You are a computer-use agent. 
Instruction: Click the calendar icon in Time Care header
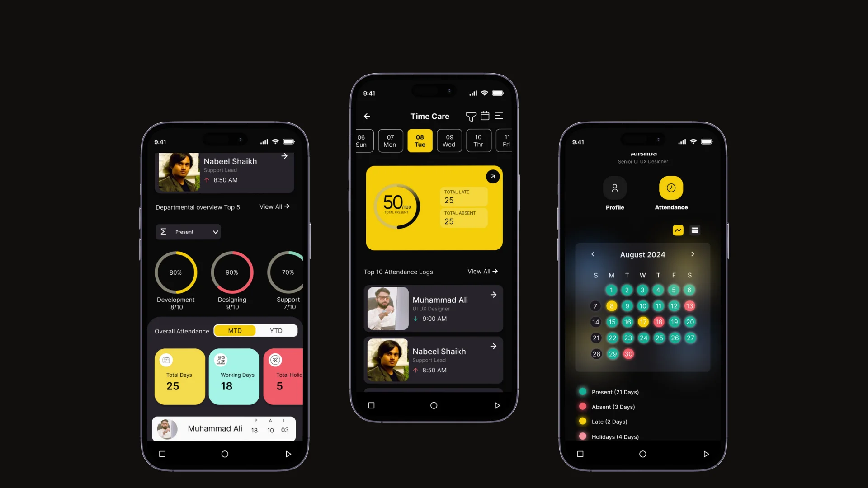[x=485, y=116]
